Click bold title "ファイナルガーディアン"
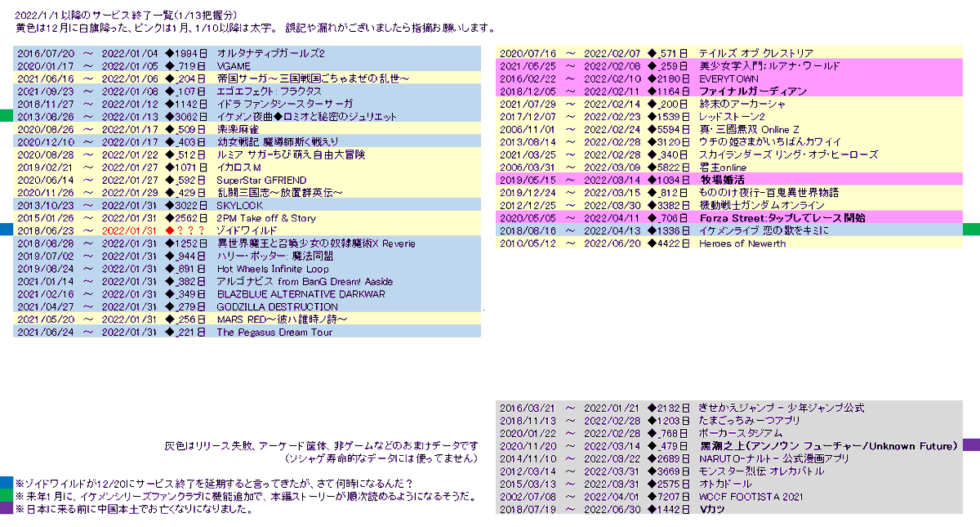Screen dimensions: 980x527 (x=753, y=92)
